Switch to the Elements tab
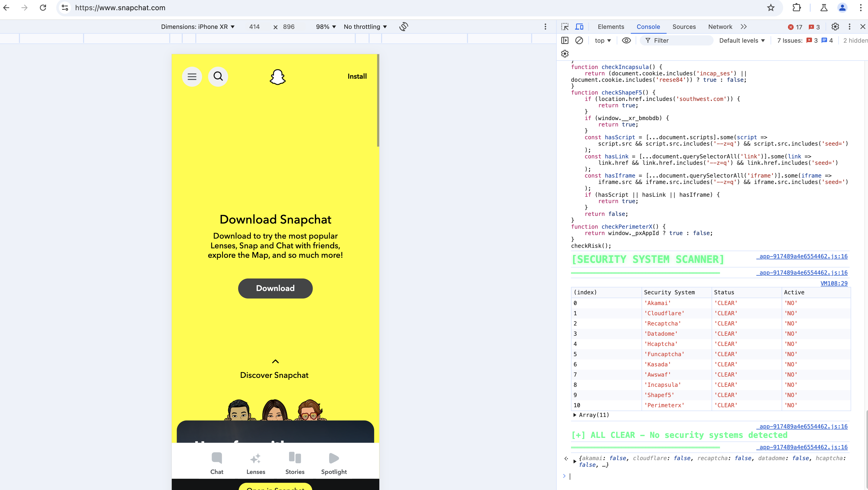The height and width of the screenshot is (490, 868). tap(611, 27)
